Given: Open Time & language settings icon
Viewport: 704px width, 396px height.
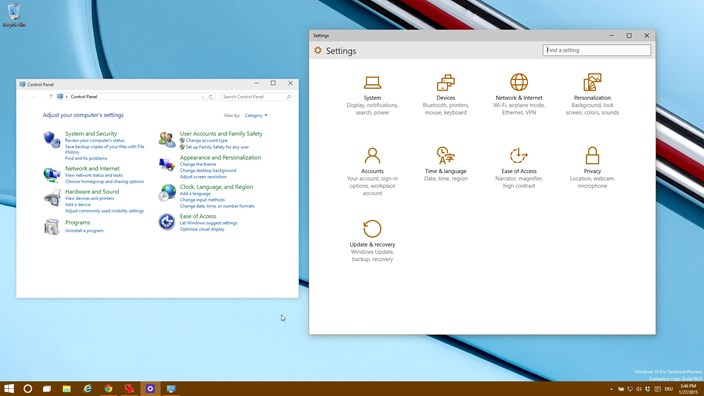Looking at the screenshot, I should (445, 156).
